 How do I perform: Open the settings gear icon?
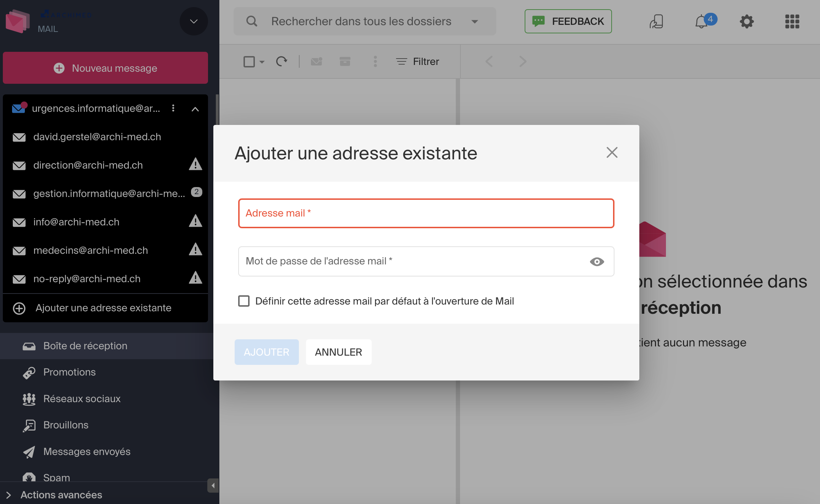tap(747, 22)
